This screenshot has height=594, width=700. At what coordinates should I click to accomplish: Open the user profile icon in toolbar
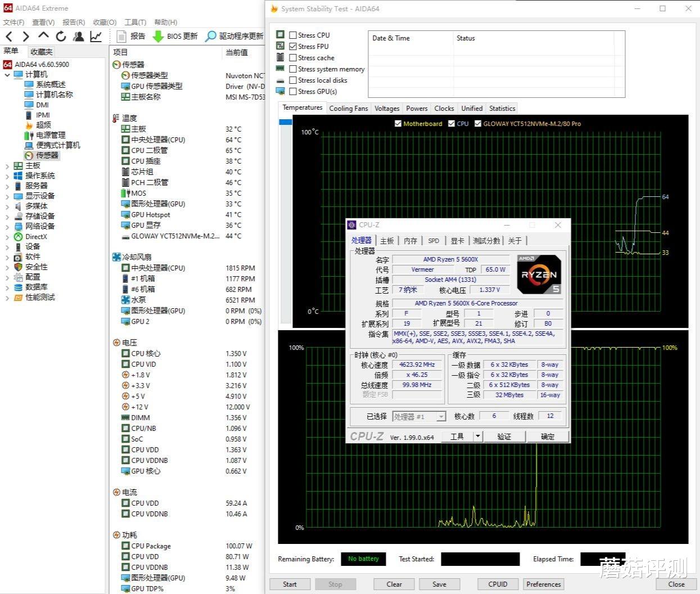78,37
